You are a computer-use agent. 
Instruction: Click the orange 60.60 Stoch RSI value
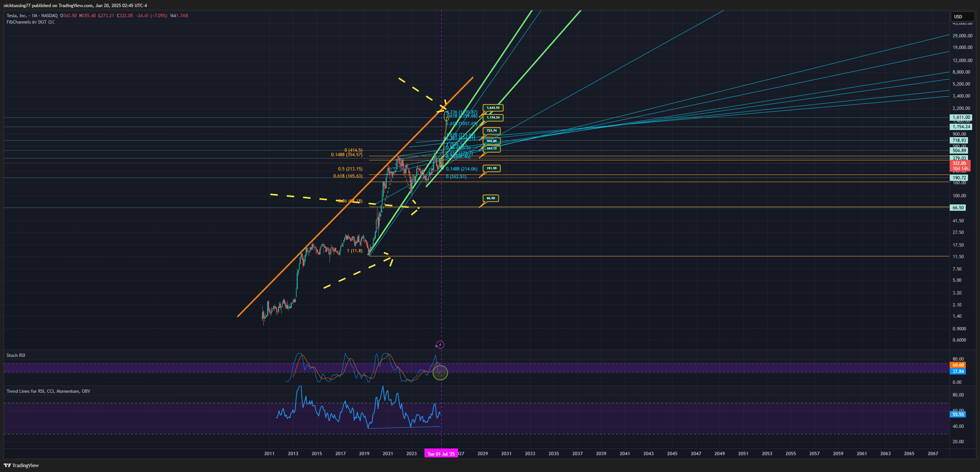958,365
